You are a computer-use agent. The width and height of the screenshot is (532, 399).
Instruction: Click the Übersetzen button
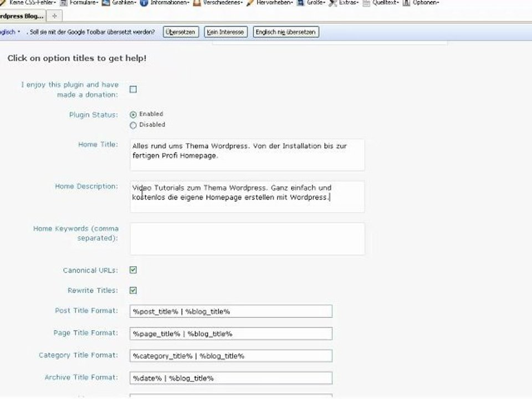click(x=181, y=32)
